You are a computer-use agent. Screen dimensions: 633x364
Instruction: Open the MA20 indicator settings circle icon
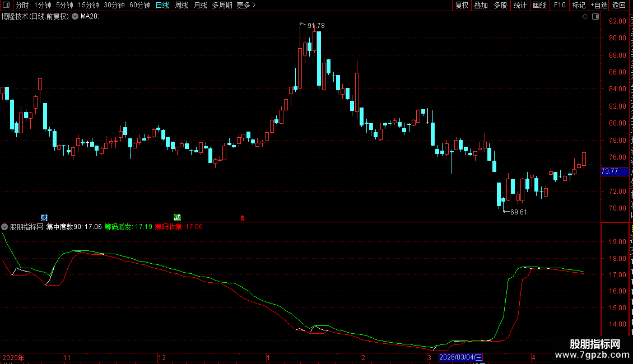[75, 16]
